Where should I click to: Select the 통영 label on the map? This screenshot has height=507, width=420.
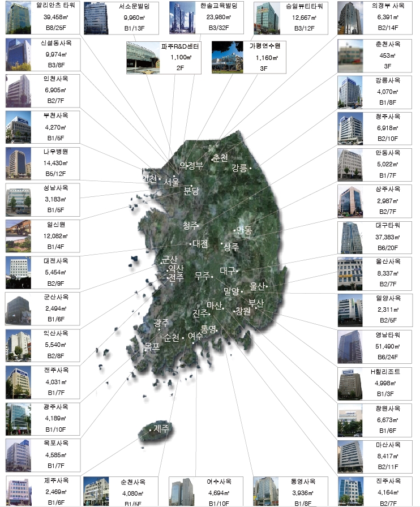[208, 329]
